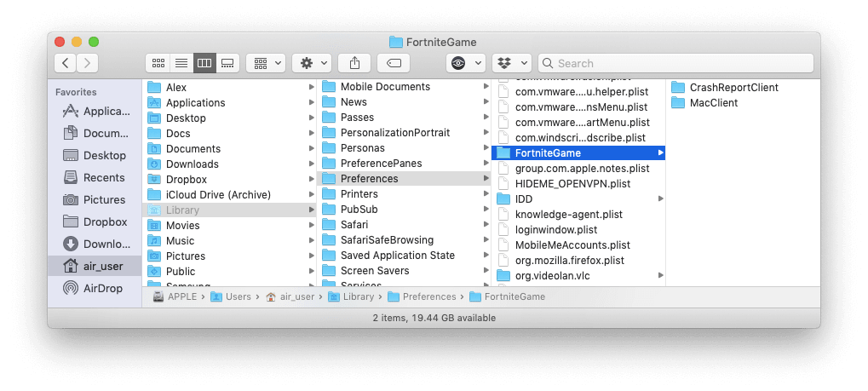Select the Printers folder
This screenshot has height=391, width=868.
tap(404, 194)
